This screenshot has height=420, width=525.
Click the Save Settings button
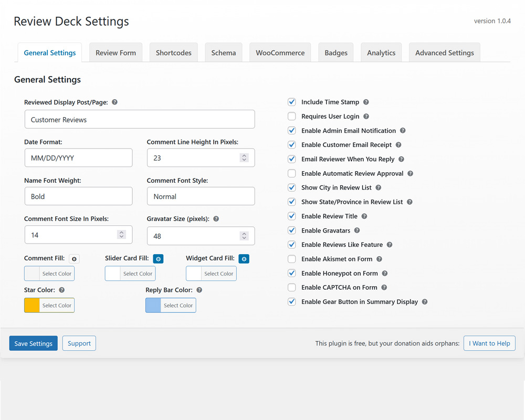tap(33, 343)
